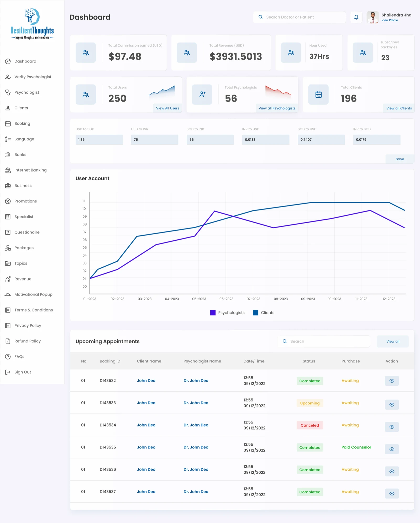420x523 pixels.
Task: Select Sign Out in the sidebar
Action: (x=23, y=372)
